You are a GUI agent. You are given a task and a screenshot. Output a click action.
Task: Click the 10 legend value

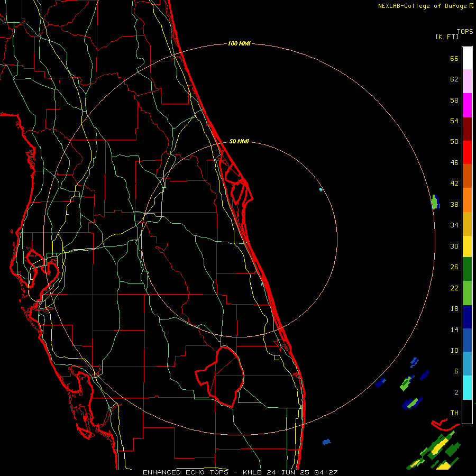tap(454, 350)
